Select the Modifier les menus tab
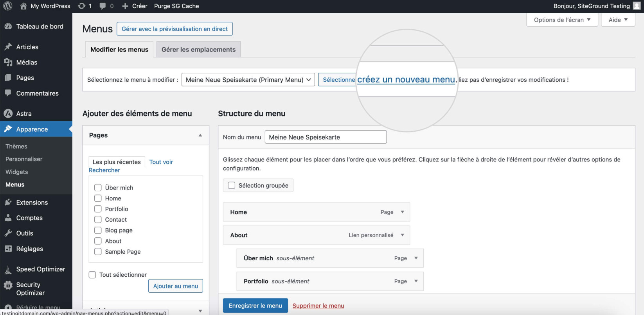The width and height of the screenshot is (644, 315). point(119,49)
